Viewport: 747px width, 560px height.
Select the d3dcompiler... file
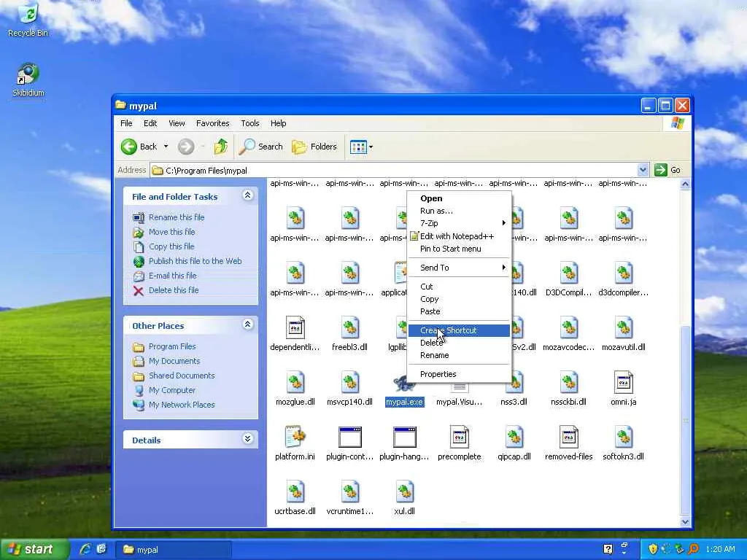click(x=623, y=279)
